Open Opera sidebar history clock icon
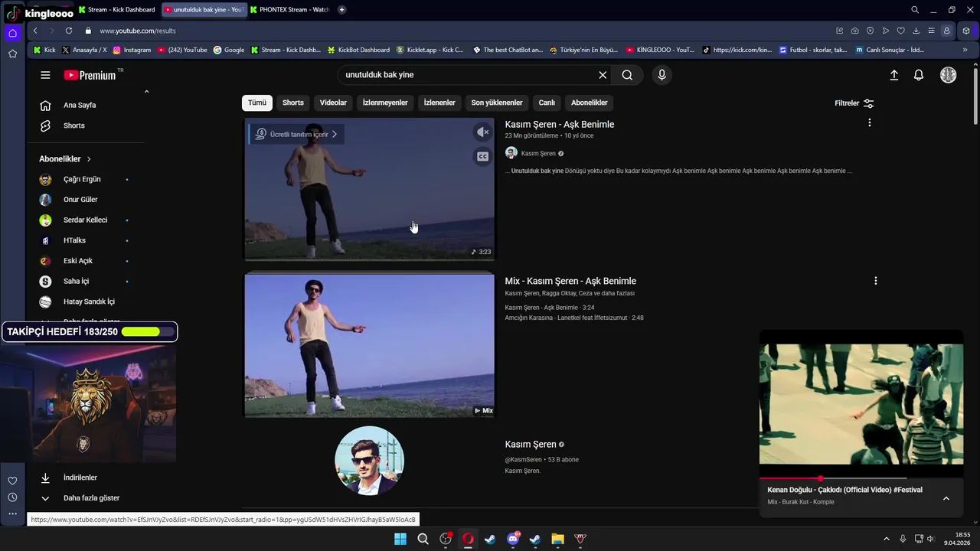The height and width of the screenshot is (551, 980). coord(12,497)
